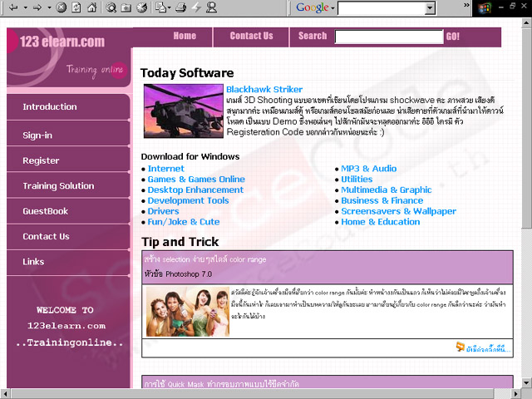Click the 123 elearn.com logo
Screen dimensions: 532x399
62,42
